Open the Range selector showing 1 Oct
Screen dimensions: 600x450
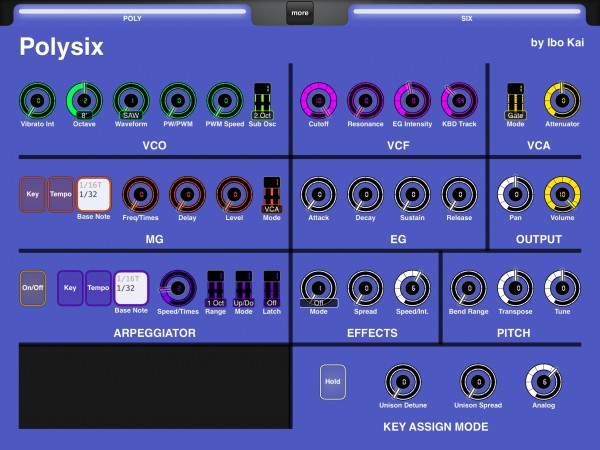click(215, 289)
